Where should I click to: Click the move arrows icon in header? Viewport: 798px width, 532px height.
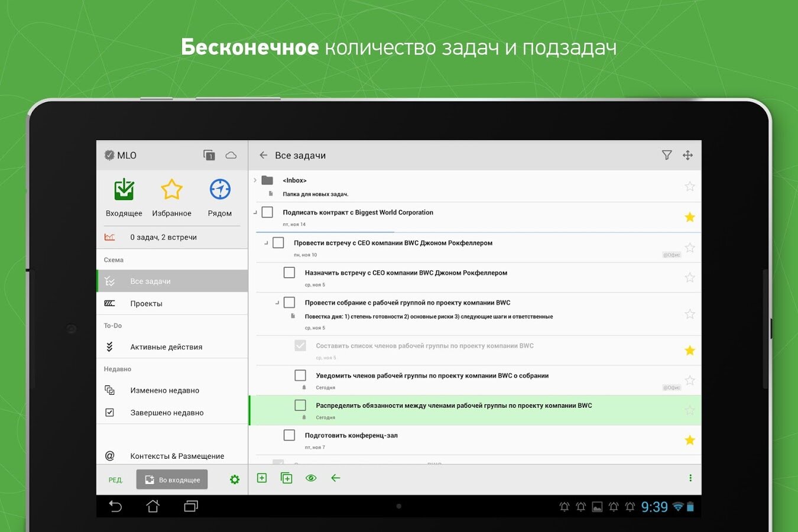point(687,155)
